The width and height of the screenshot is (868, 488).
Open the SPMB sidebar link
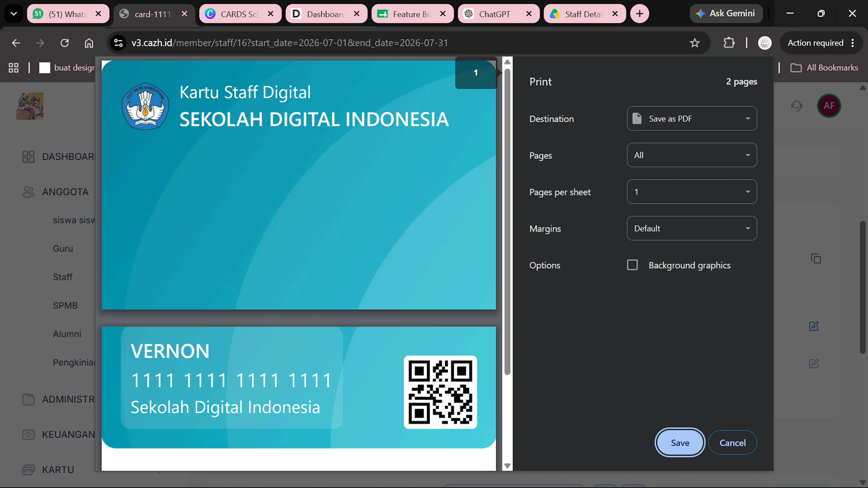[x=65, y=305]
